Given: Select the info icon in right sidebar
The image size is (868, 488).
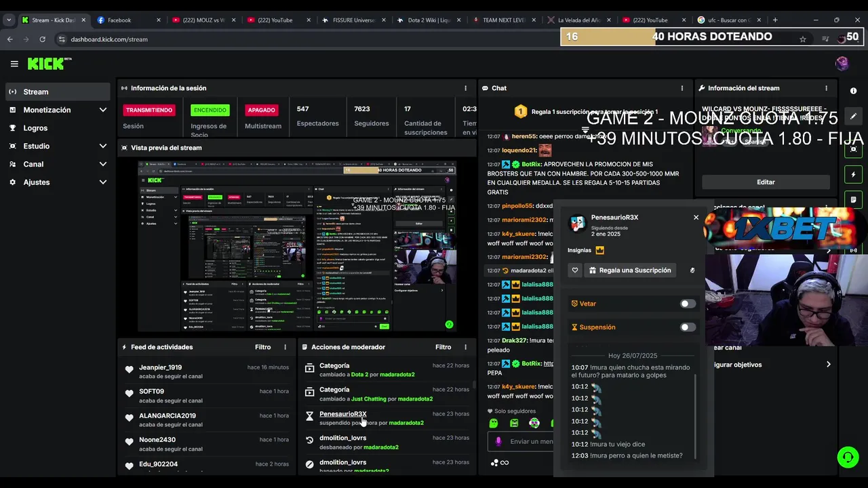Looking at the screenshot, I should coord(853,91).
